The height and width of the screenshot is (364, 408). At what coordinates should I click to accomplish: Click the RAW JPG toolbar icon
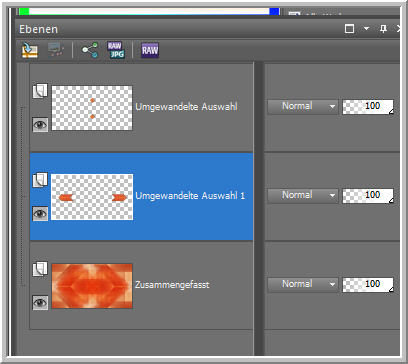116,50
